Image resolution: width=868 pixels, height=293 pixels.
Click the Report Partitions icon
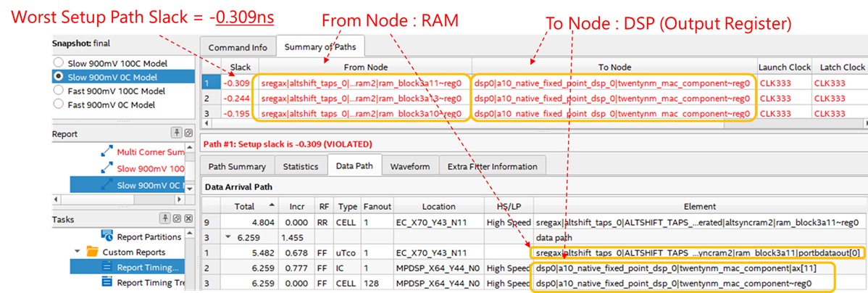click(107, 236)
